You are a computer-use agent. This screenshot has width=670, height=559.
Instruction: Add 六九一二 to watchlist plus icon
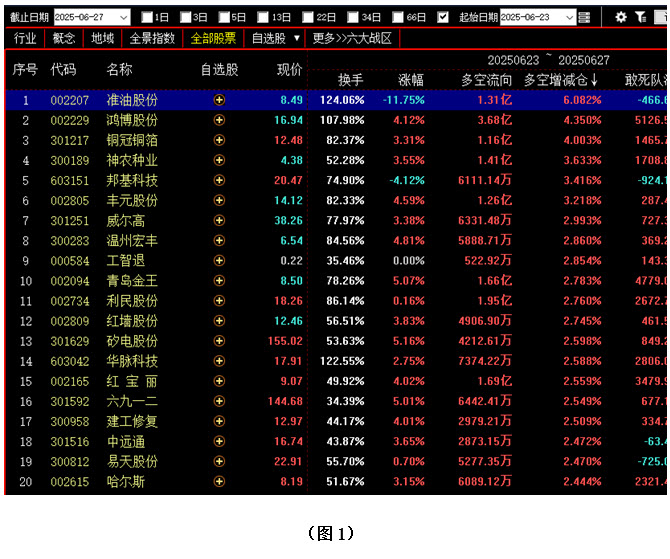(x=219, y=401)
